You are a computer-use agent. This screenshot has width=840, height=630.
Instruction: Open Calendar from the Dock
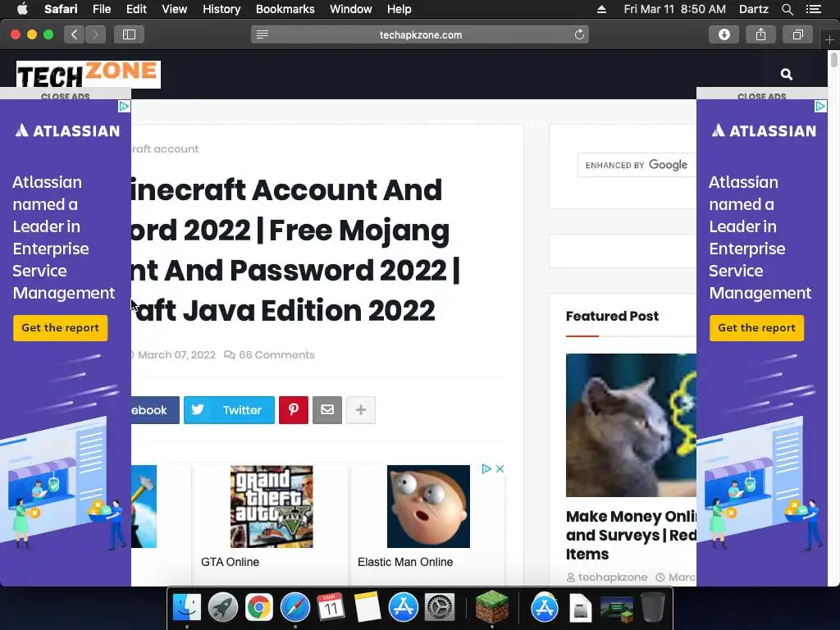331,608
